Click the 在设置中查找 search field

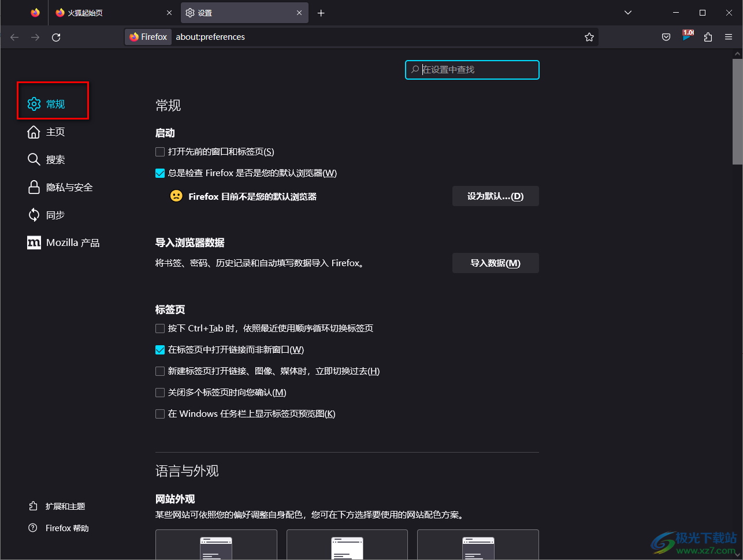(472, 70)
